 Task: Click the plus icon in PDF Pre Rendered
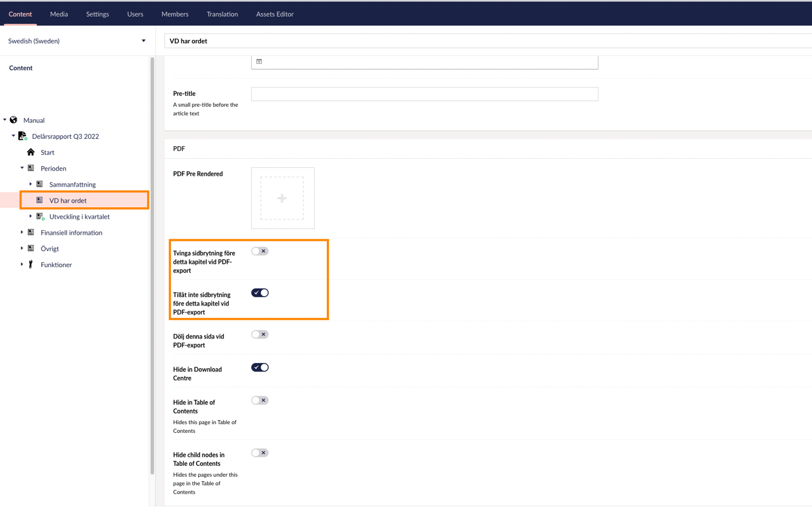pos(282,198)
